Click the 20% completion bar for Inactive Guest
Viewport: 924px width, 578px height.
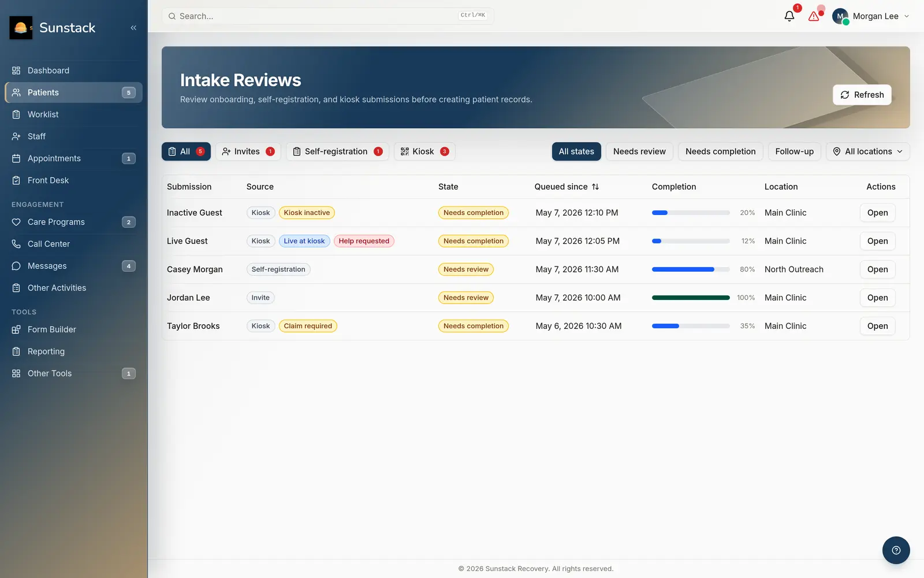[691, 213]
